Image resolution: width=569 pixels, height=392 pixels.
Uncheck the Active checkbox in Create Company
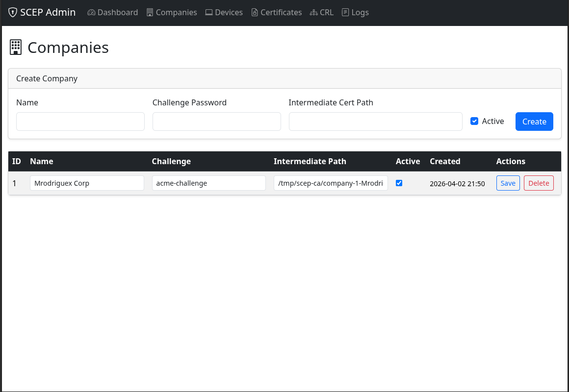[474, 122]
